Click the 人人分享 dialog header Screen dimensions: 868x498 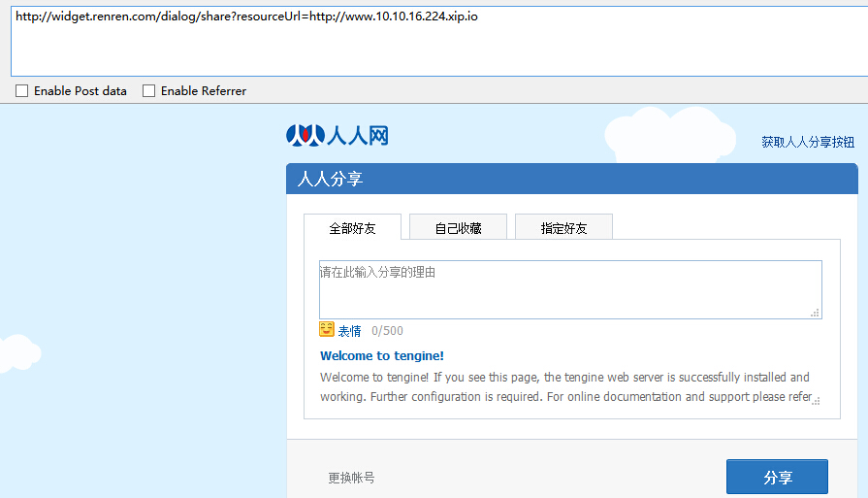[x=572, y=179]
